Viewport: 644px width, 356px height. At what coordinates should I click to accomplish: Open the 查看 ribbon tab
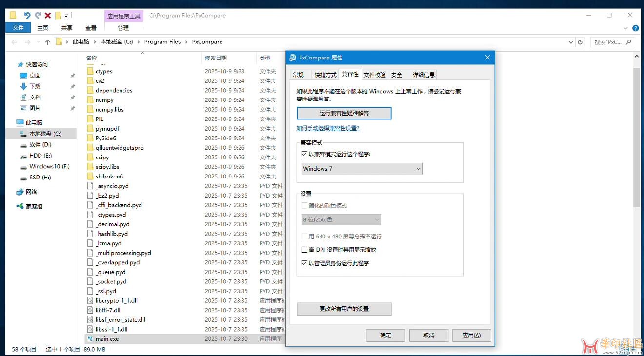coord(91,28)
